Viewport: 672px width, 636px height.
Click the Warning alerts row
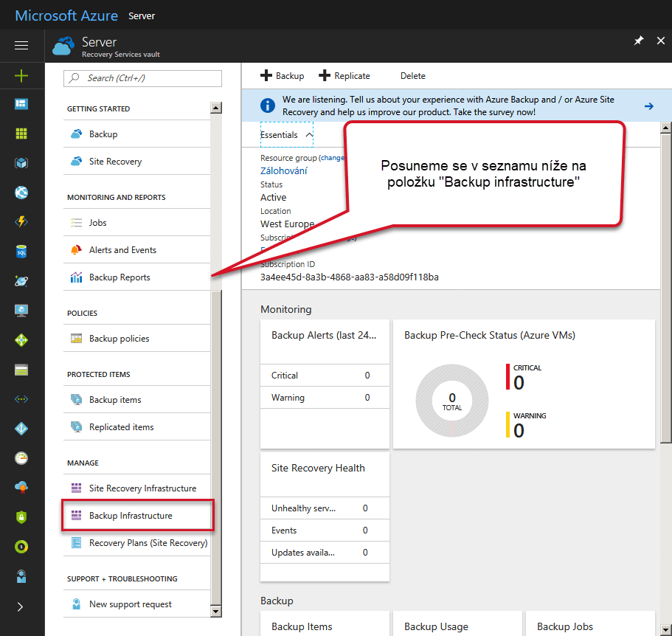tap(325, 398)
